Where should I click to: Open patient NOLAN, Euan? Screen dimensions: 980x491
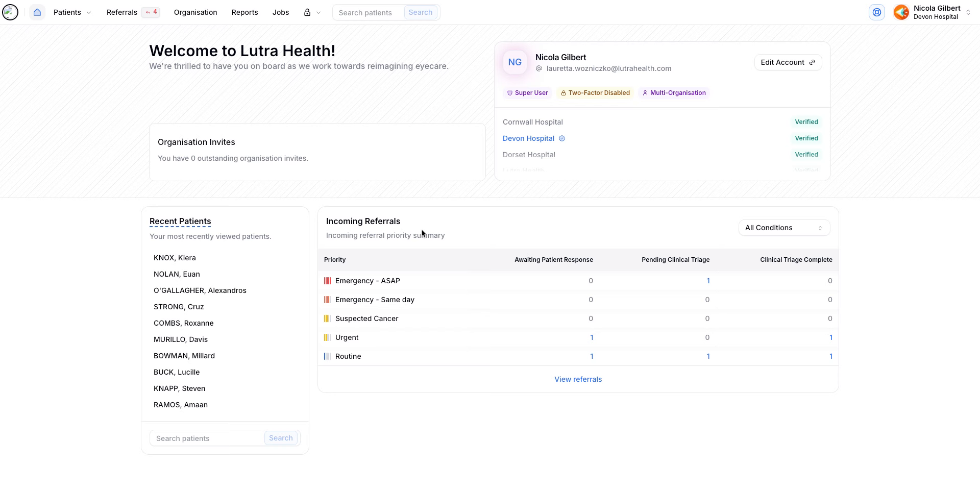177,274
